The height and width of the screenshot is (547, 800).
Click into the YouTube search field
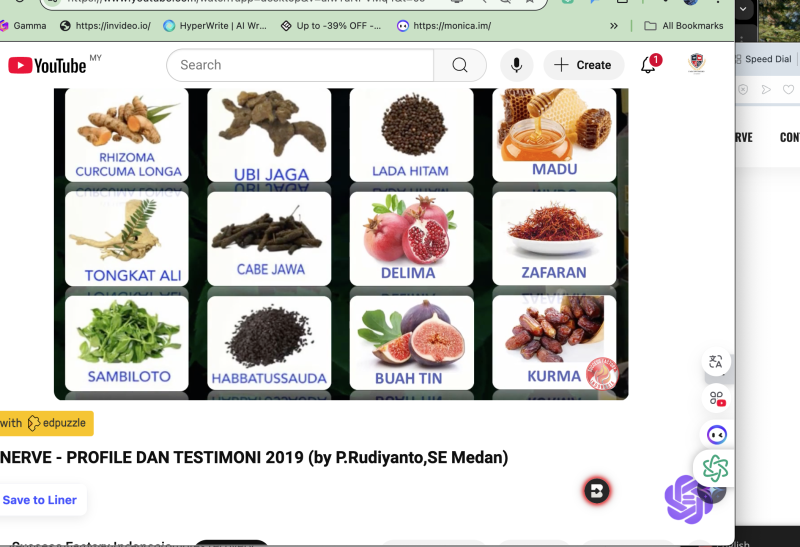[300, 65]
